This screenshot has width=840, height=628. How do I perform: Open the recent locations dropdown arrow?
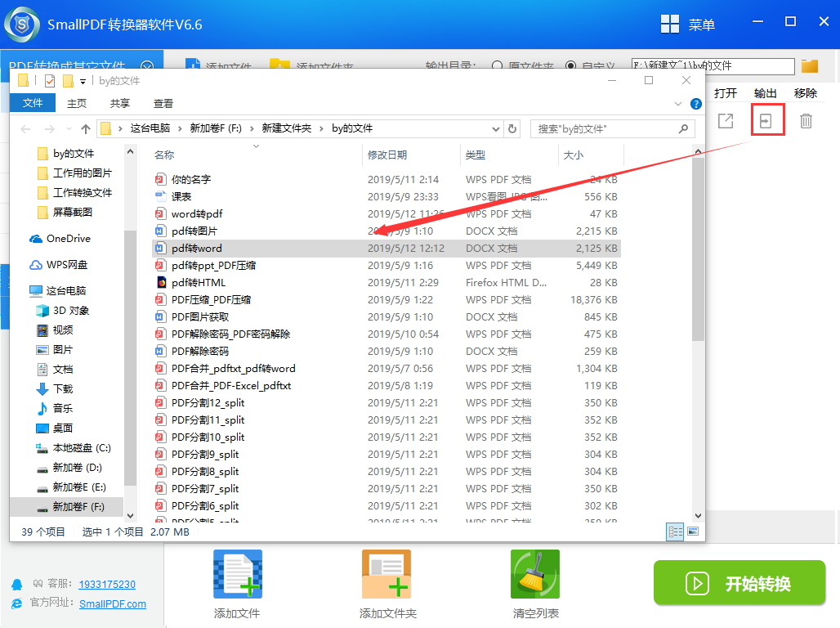[x=69, y=129]
